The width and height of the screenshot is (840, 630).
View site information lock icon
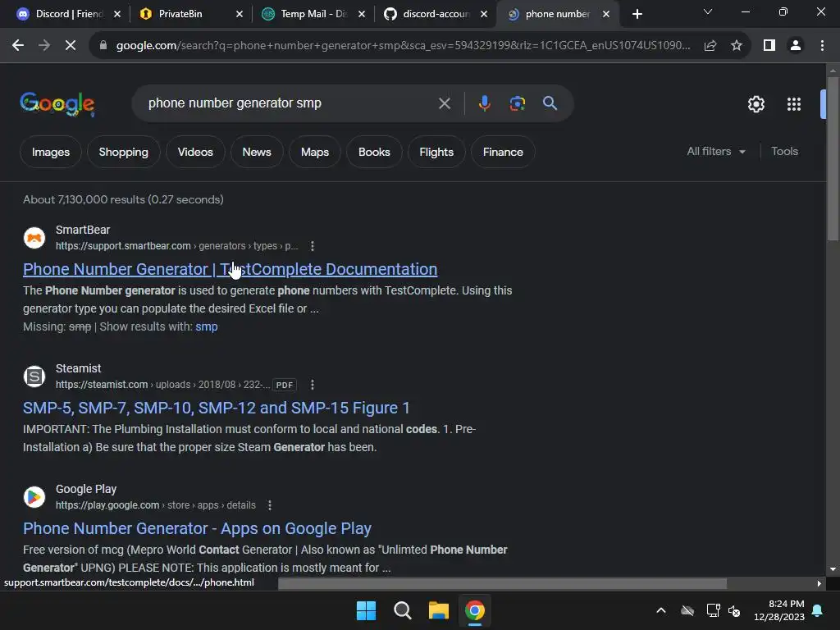tap(103, 46)
